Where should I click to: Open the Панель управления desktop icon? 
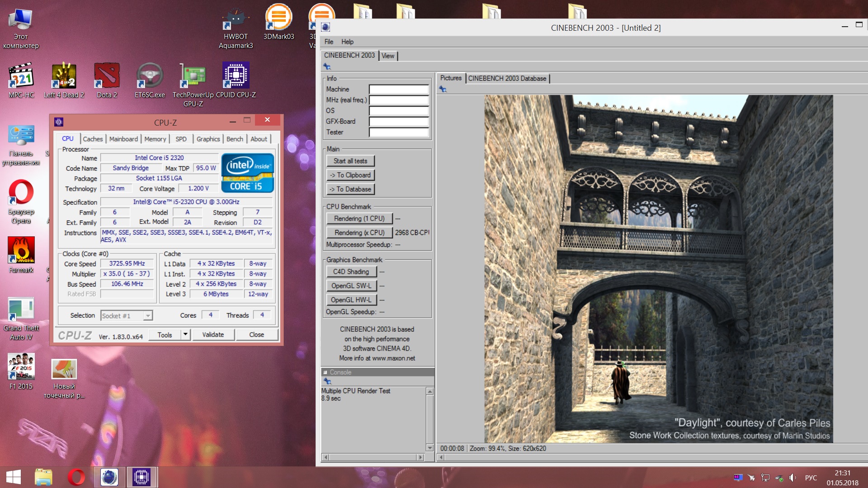point(21,145)
